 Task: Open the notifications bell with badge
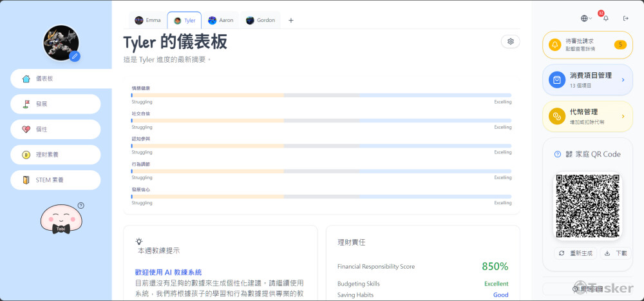coord(605,19)
